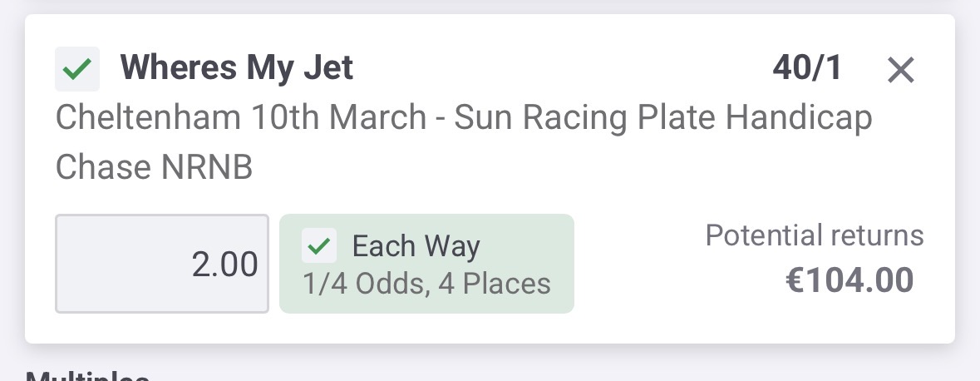Click the green tick beside Wheres My Jet
This screenshot has height=381, width=980.
point(77,69)
